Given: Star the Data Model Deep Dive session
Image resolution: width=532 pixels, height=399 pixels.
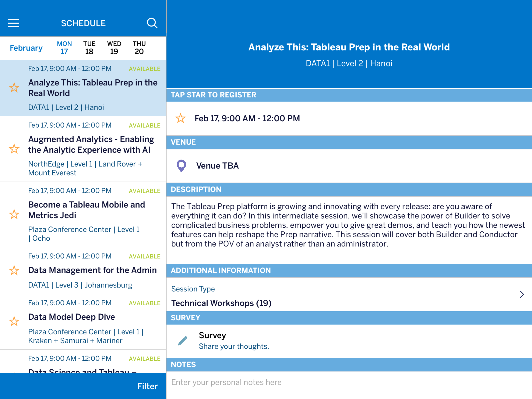Looking at the screenshot, I should tap(14, 321).
